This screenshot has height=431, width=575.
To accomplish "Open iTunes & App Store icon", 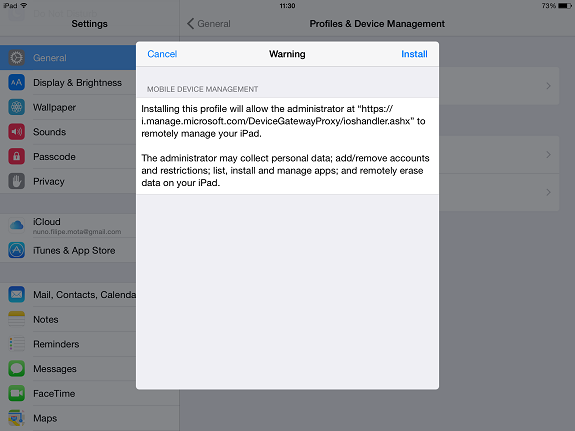I will coord(17,250).
